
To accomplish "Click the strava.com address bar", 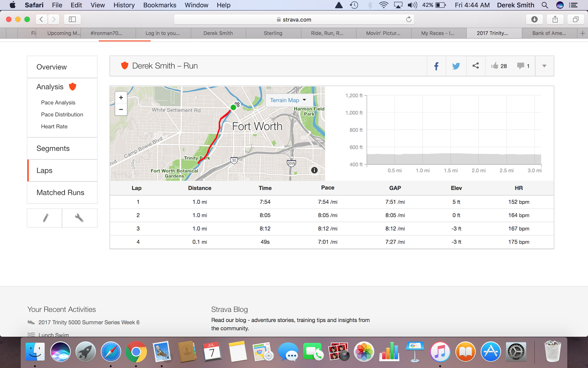I will [294, 20].
